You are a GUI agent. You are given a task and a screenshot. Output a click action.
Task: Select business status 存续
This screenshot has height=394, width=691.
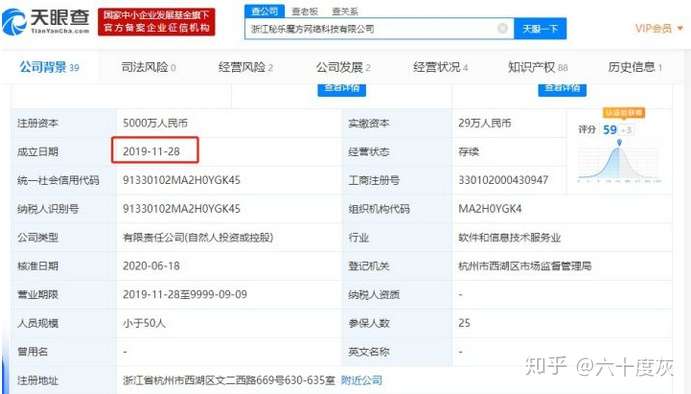469,152
